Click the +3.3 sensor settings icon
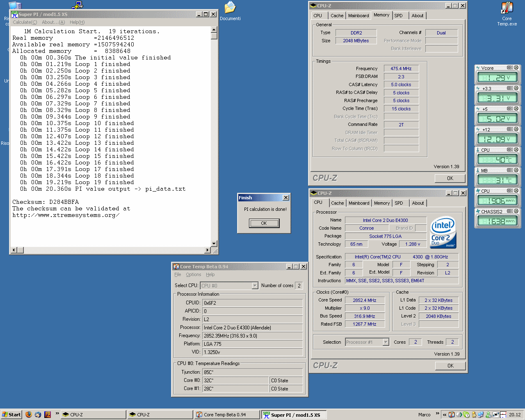This screenshot has width=525, height=420. (x=510, y=88)
